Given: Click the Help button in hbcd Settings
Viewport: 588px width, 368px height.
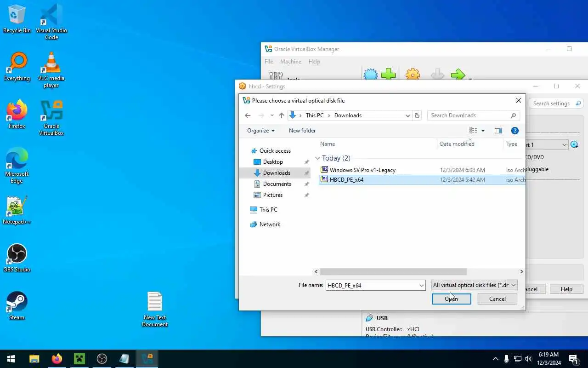Looking at the screenshot, I should (x=566, y=289).
